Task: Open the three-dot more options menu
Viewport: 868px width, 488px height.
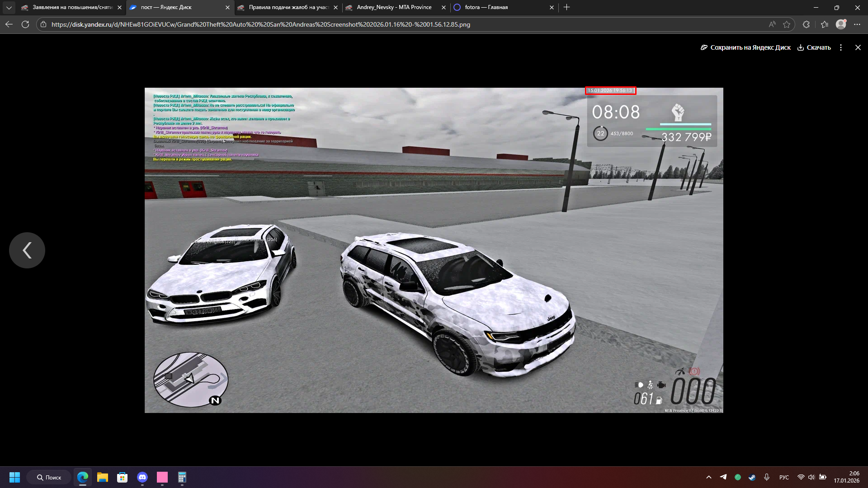Action: click(x=841, y=47)
